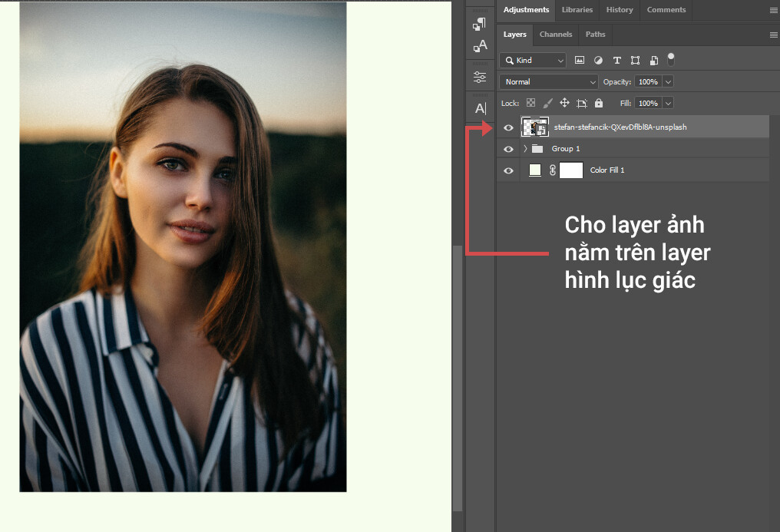Click the lock position icon

[x=565, y=103]
